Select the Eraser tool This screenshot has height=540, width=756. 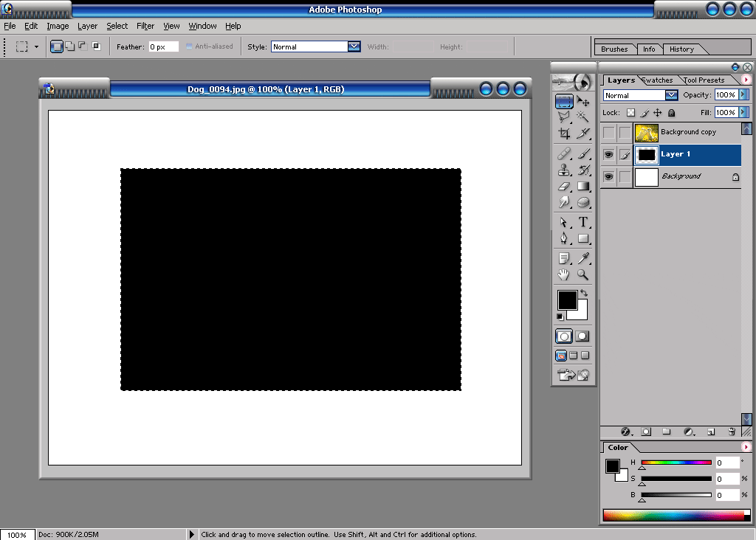click(x=564, y=187)
